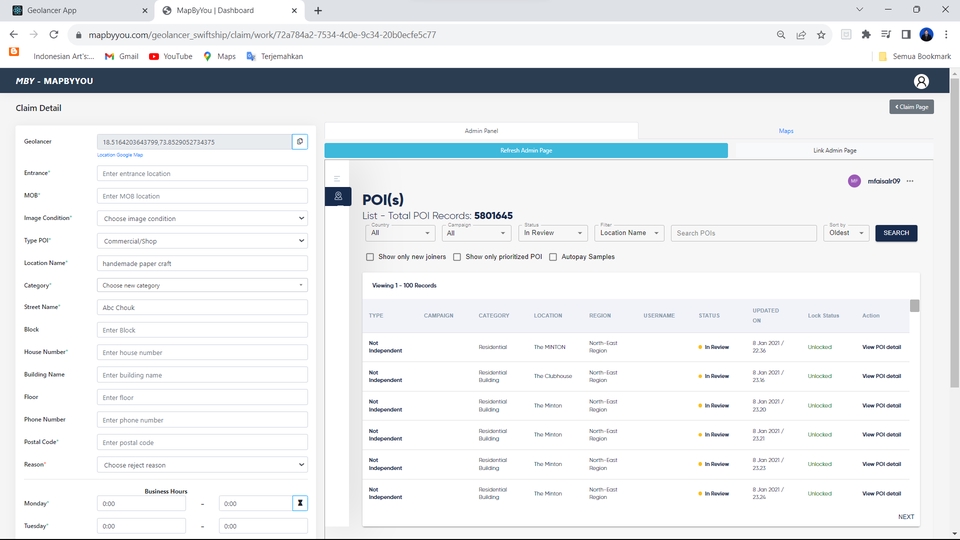
Task: Open the Category choose new category dropdown
Action: tap(202, 285)
